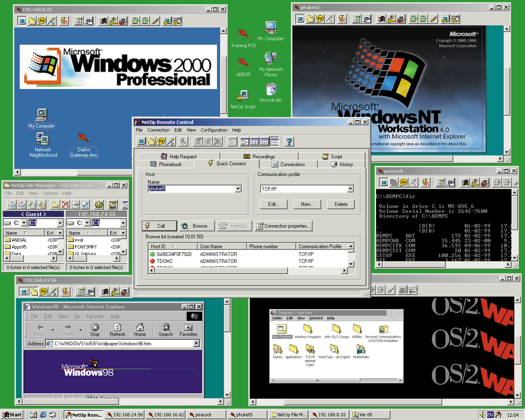Click Remote Control icon in NetOp Remote Control toolbar
Viewport: 525px width, 420px height.
point(142,142)
